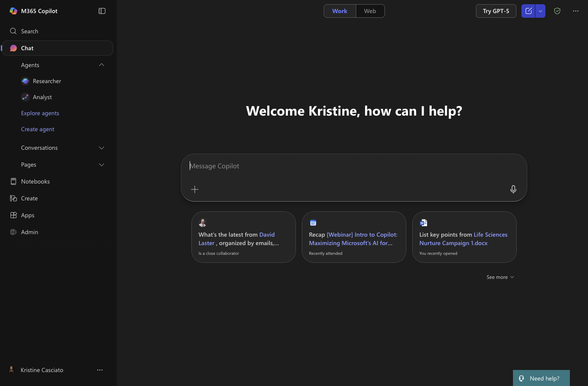
Task: Click the microphone voice input icon
Action: [513, 189]
